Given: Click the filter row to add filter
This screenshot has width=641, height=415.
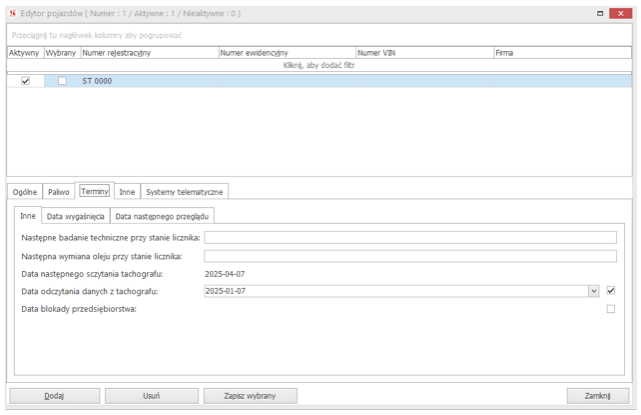Looking at the screenshot, I should pyautogui.click(x=320, y=65).
